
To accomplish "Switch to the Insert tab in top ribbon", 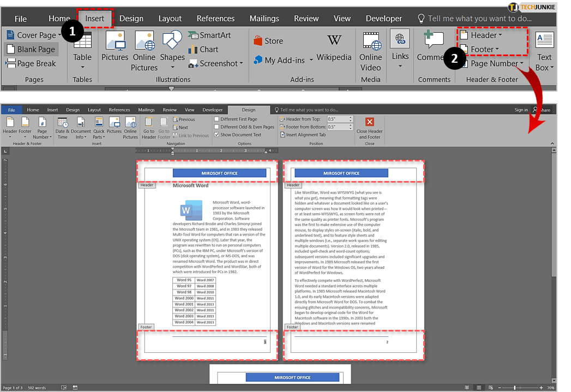I will point(94,18).
